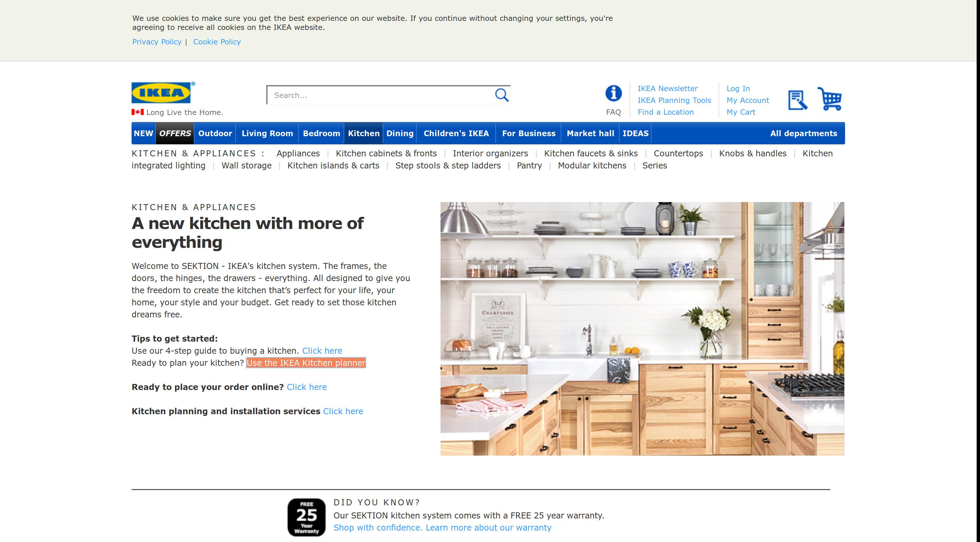
Task: Open the Series subcategory
Action: [x=654, y=166]
